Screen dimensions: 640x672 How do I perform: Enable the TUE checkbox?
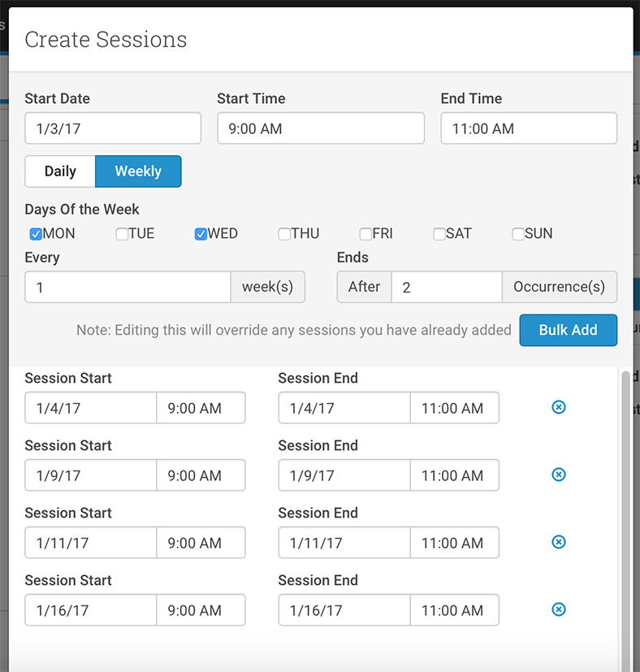[x=122, y=234]
